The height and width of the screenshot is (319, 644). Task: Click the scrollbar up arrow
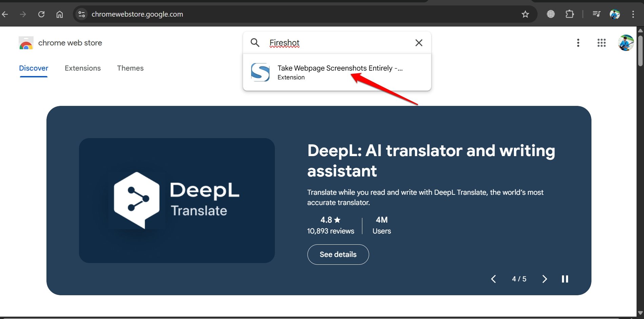pyautogui.click(x=640, y=30)
